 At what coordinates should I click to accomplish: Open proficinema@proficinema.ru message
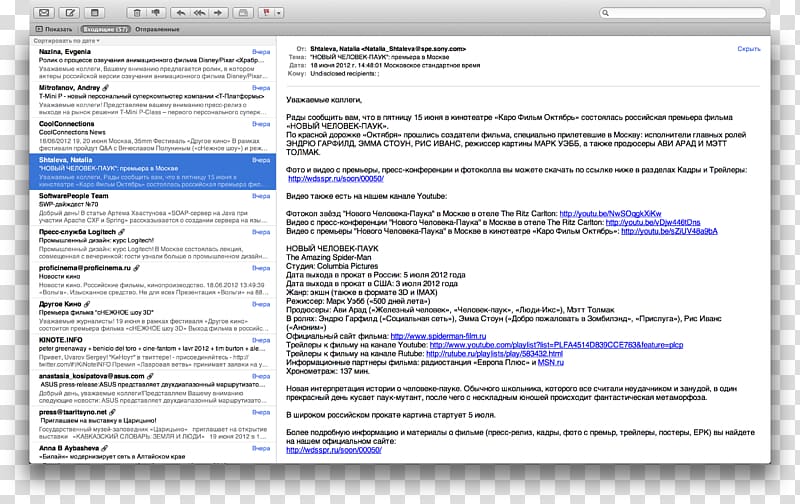pos(153,280)
